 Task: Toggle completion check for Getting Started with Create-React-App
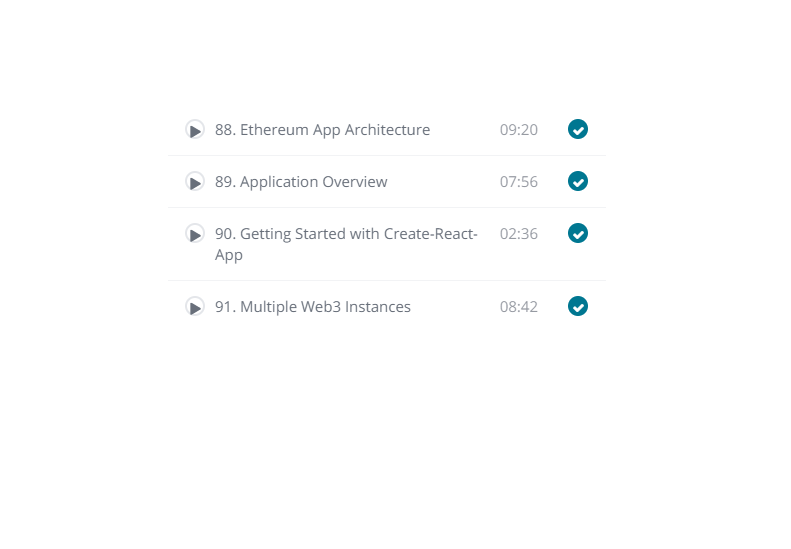pyautogui.click(x=578, y=233)
